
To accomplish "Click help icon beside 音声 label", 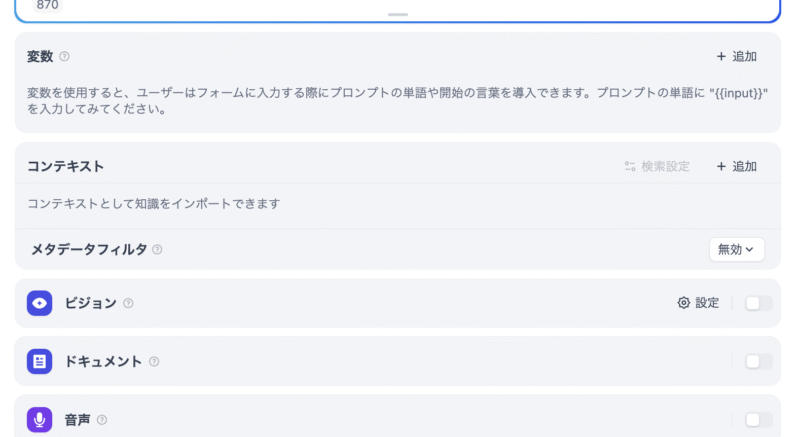I will pos(102,420).
